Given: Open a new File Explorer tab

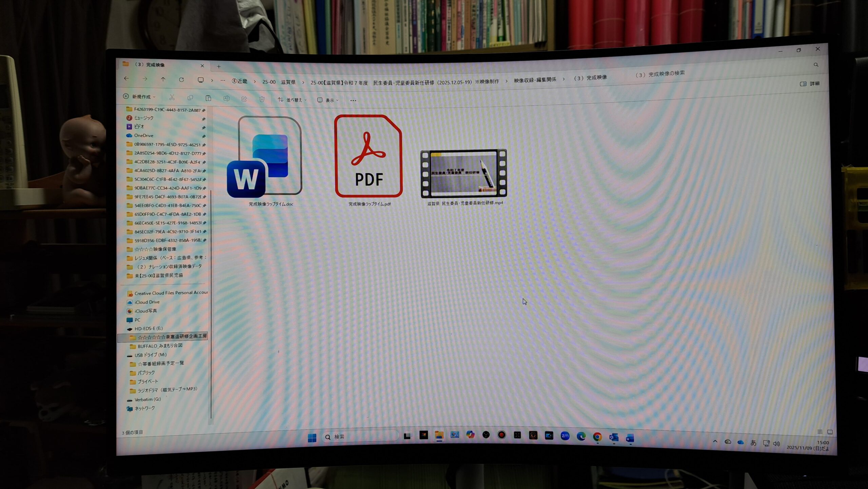Looking at the screenshot, I should 219,66.
